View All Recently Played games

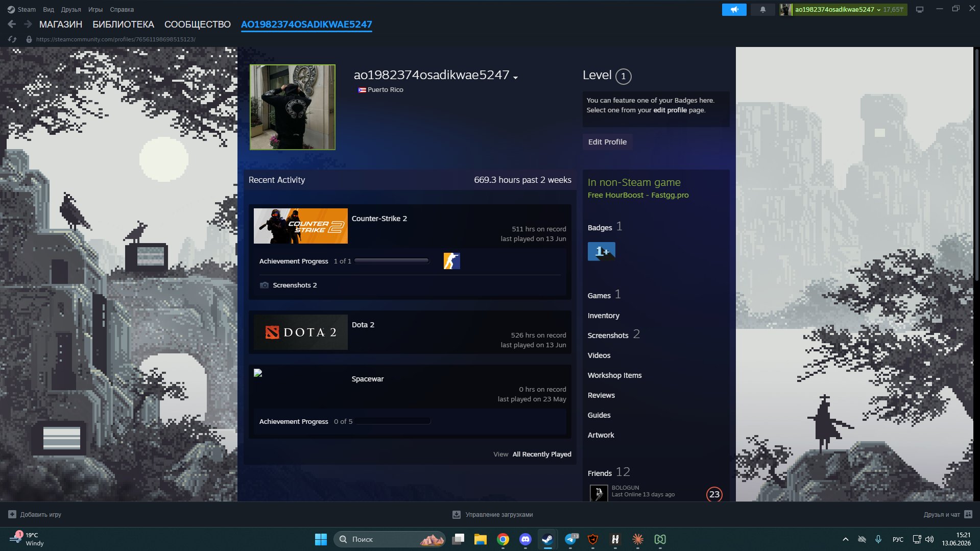coord(542,454)
